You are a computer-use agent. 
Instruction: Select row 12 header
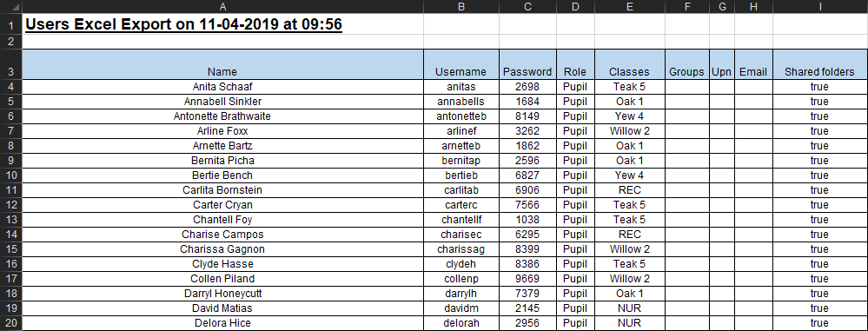click(10, 205)
